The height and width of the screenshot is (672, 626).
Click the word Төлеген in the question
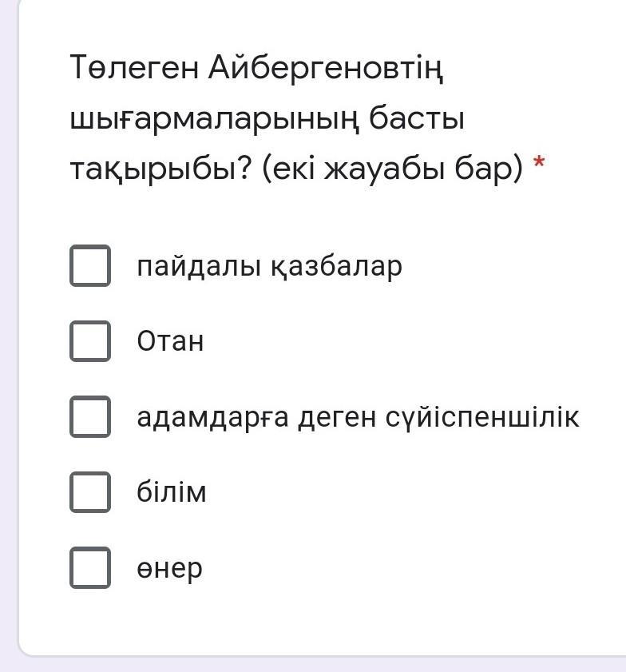pyautogui.click(x=133, y=68)
